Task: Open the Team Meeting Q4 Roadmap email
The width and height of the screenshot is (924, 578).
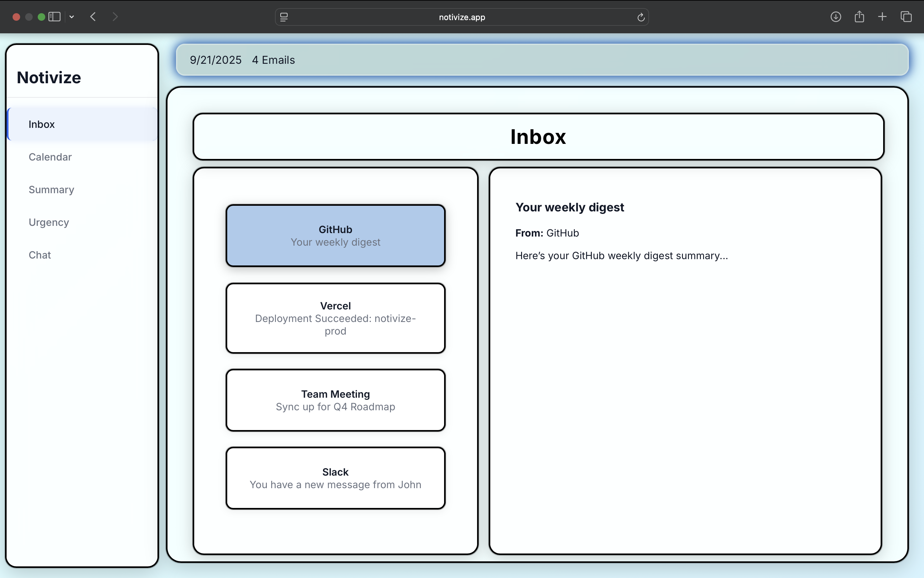Action: pyautogui.click(x=335, y=400)
